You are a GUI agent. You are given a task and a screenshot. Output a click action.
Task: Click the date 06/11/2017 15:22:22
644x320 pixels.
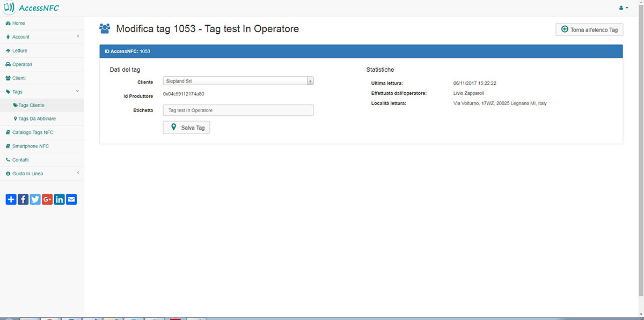pos(475,84)
